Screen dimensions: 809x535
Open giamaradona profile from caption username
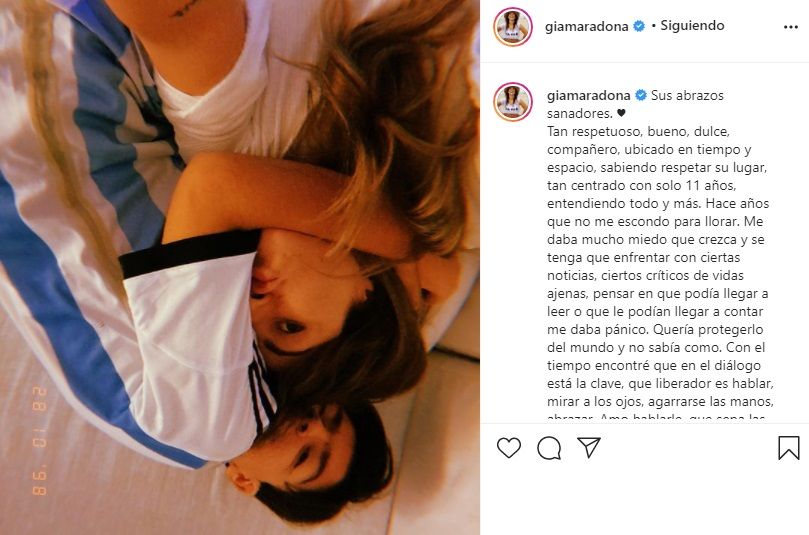click(x=588, y=95)
